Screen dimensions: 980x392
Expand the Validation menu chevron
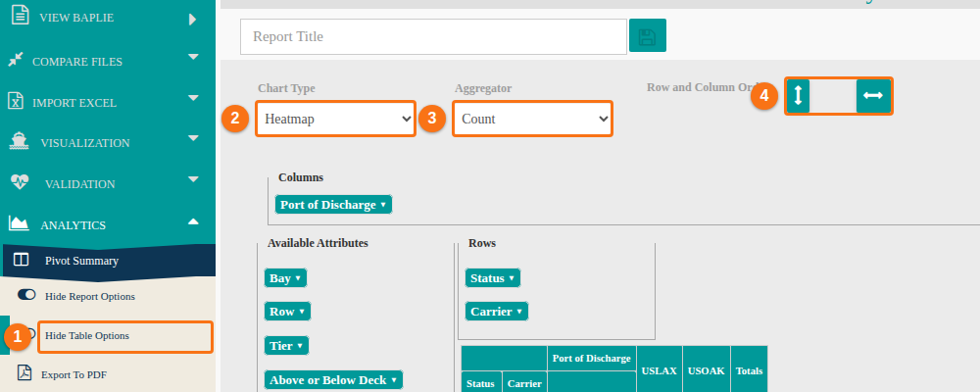pos(193,179)
